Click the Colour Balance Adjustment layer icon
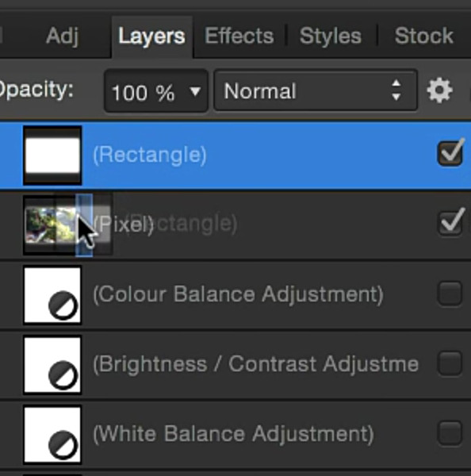Screen dimensions: 471x476 click(x=52, y=295)
